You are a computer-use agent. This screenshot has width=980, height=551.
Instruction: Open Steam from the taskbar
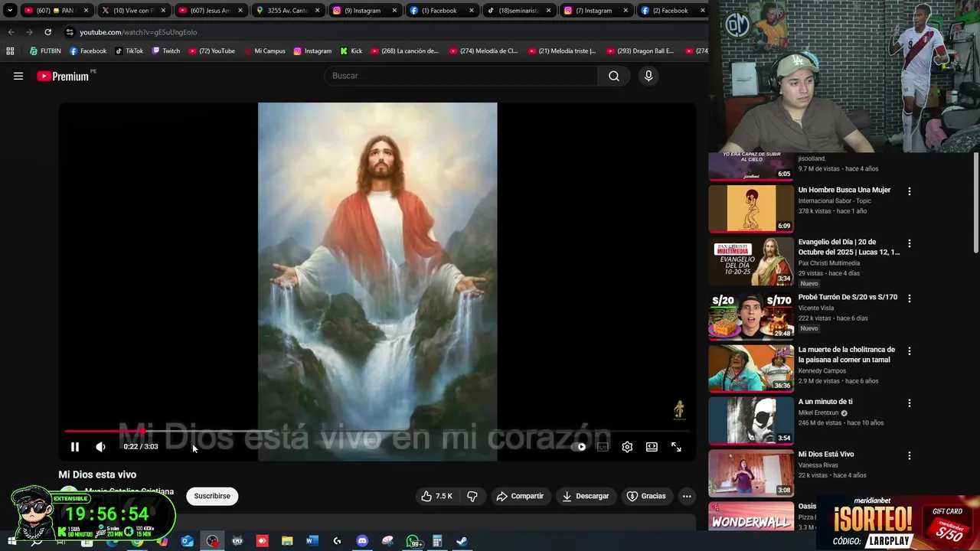462,541
